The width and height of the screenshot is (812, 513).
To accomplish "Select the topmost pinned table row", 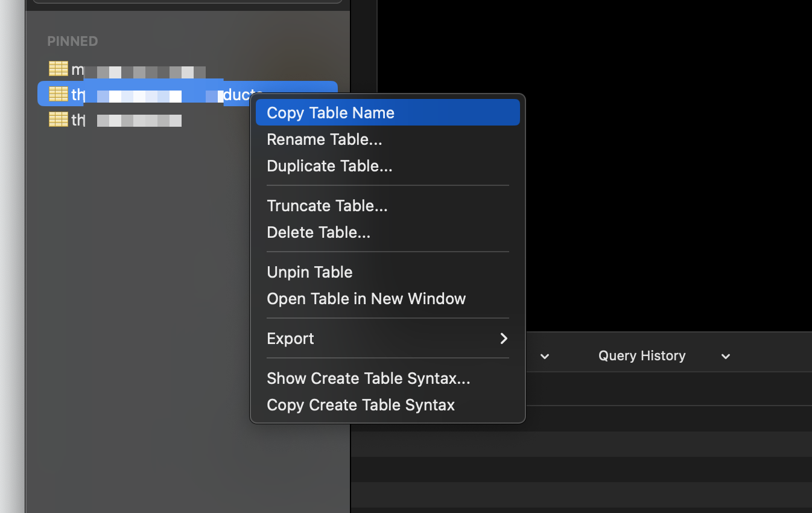I will coord(151,68).
